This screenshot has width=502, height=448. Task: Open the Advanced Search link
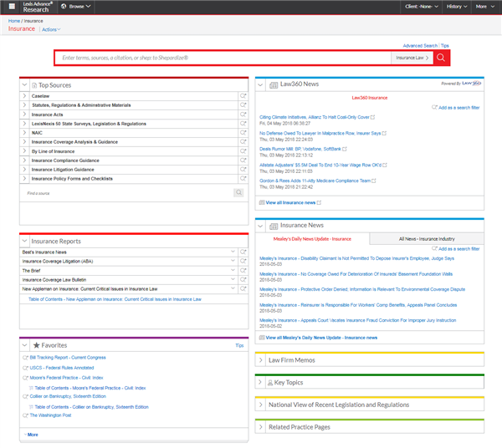click(420, 46)
